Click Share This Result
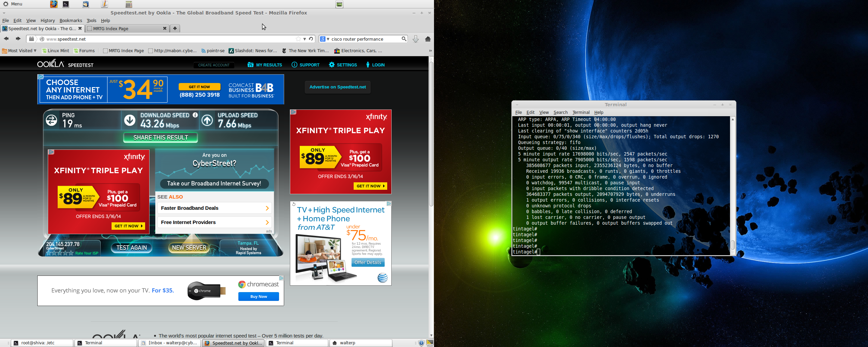 pos(160,138)
